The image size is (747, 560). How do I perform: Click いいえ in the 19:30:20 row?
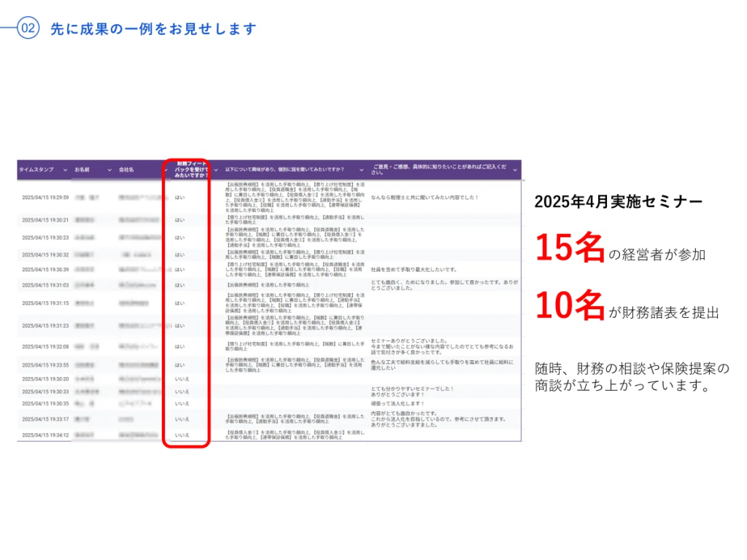coord(182,379)
